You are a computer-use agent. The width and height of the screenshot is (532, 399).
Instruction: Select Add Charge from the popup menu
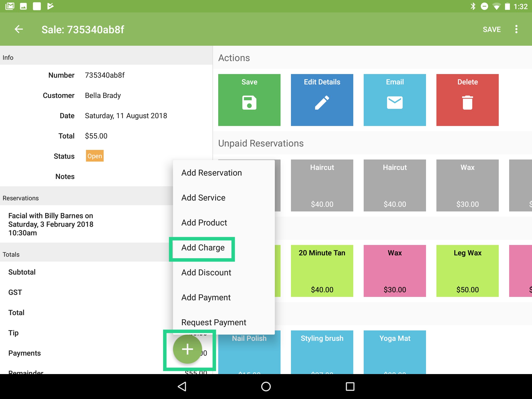coord(224,248)
